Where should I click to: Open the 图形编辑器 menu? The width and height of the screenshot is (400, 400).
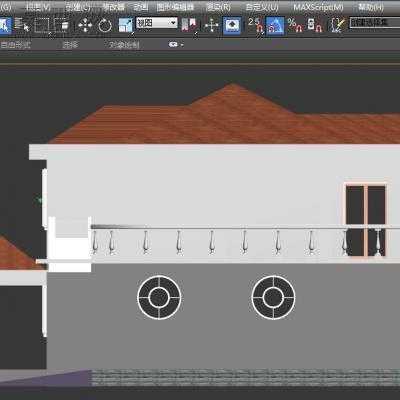point(175,7)
